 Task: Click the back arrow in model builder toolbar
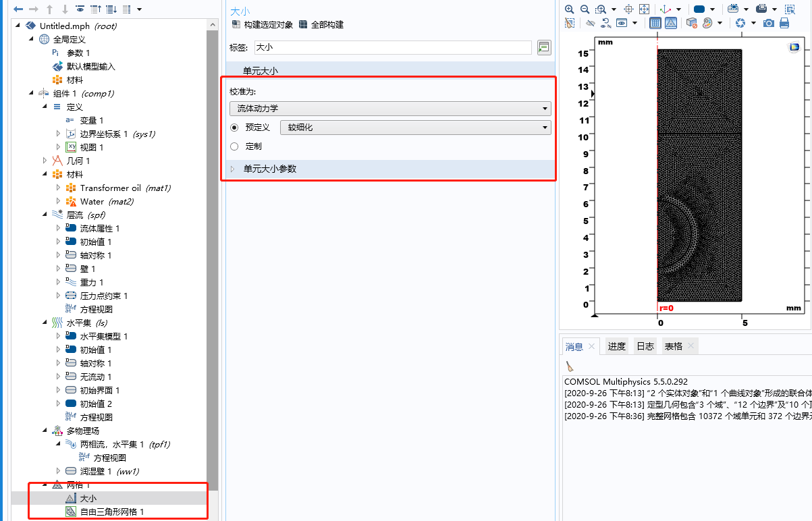[x=18, y=9]
